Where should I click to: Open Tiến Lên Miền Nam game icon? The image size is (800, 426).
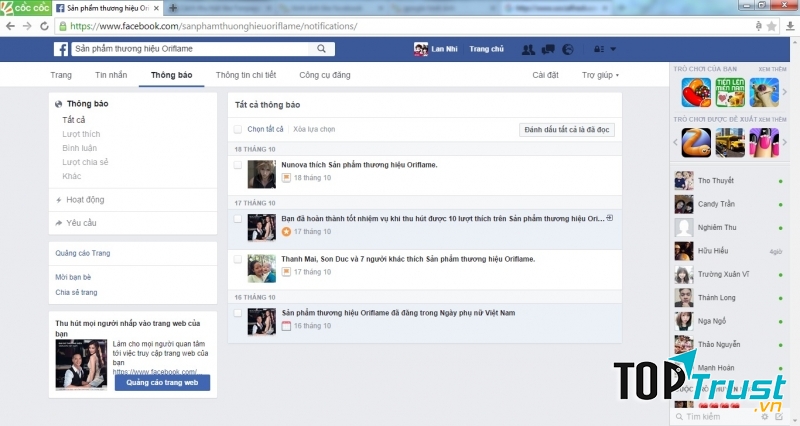[x=730, y=92]
